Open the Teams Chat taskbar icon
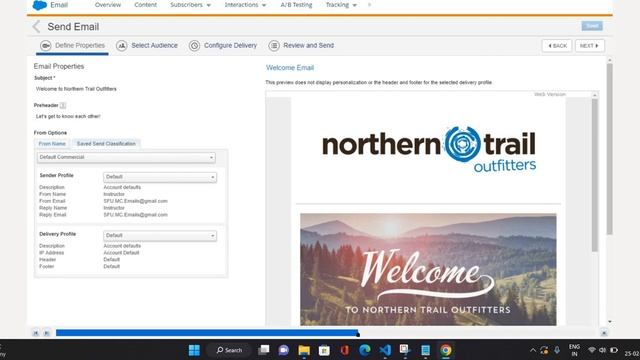The width and height of the screenshot is (640, 360). 284,350
